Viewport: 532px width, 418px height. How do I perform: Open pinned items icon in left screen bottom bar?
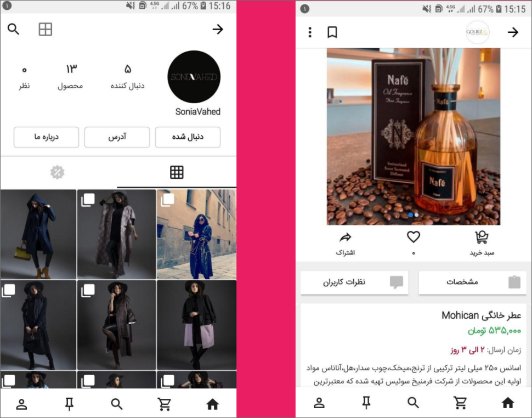coord(69,404)
